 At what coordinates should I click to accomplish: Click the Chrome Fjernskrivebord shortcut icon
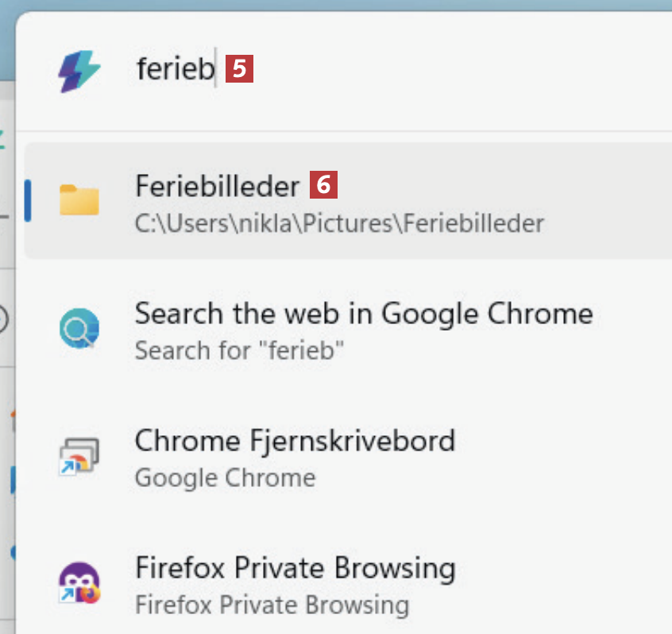coord(79,456)
